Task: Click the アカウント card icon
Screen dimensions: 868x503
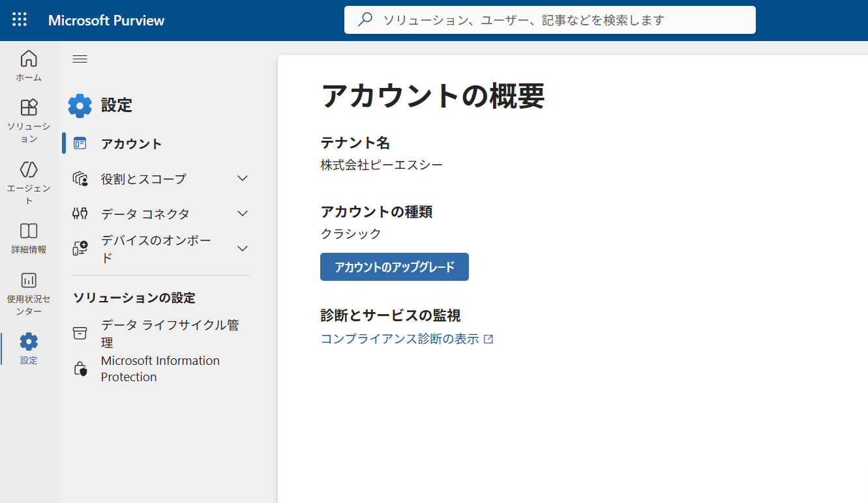Action: click(80, 144)
